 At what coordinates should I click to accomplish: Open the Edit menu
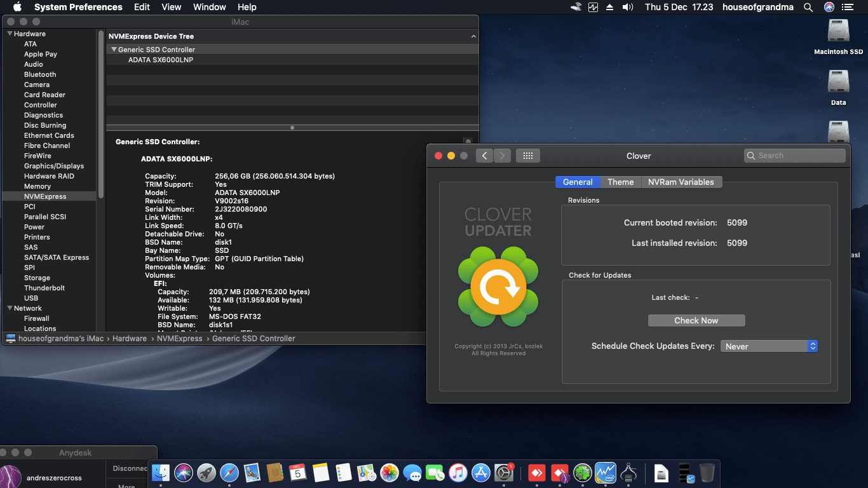click(142, 7)
